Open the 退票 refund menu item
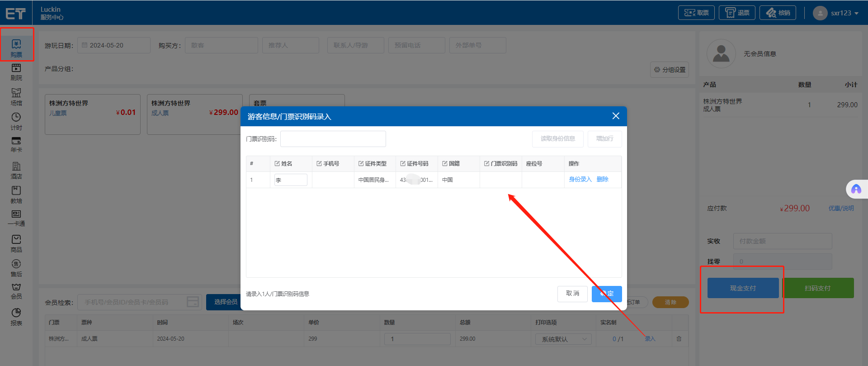 (x=737, y=13)
